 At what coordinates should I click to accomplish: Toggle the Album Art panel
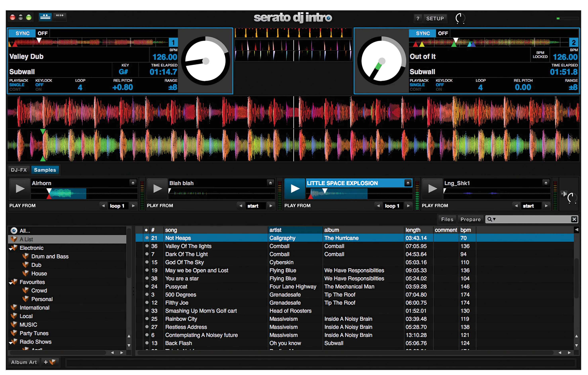tap(24, 362)
